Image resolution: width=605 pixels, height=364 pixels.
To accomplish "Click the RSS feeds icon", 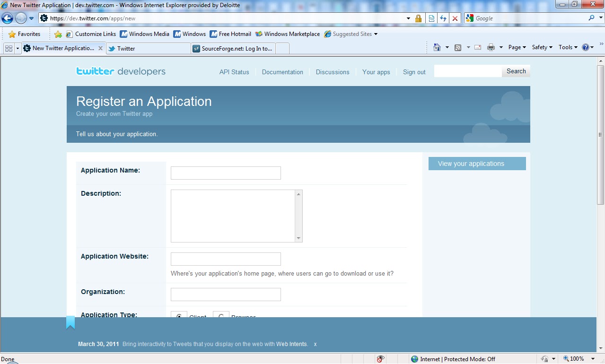I will [x=458, y=47].
